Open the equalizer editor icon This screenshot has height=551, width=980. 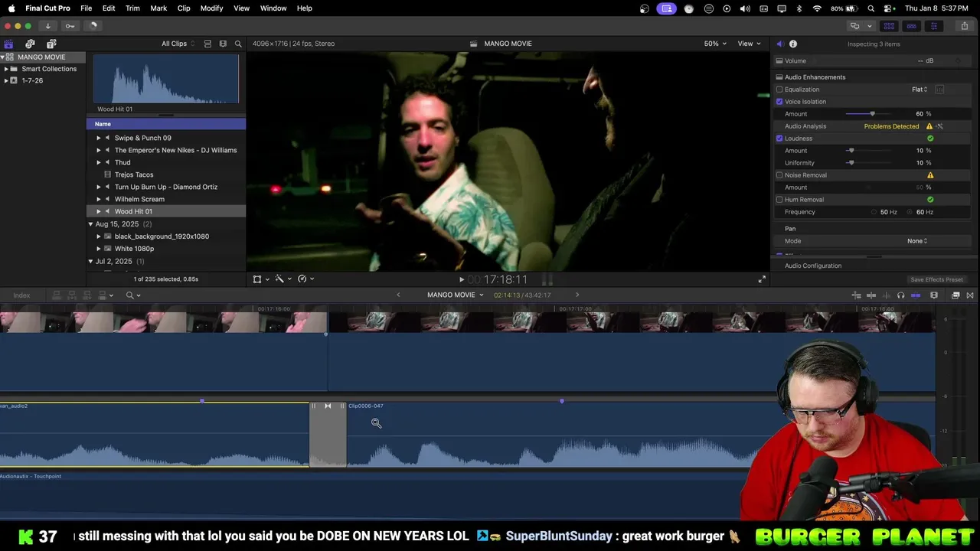pyautogui.click(x=939, y=90)
